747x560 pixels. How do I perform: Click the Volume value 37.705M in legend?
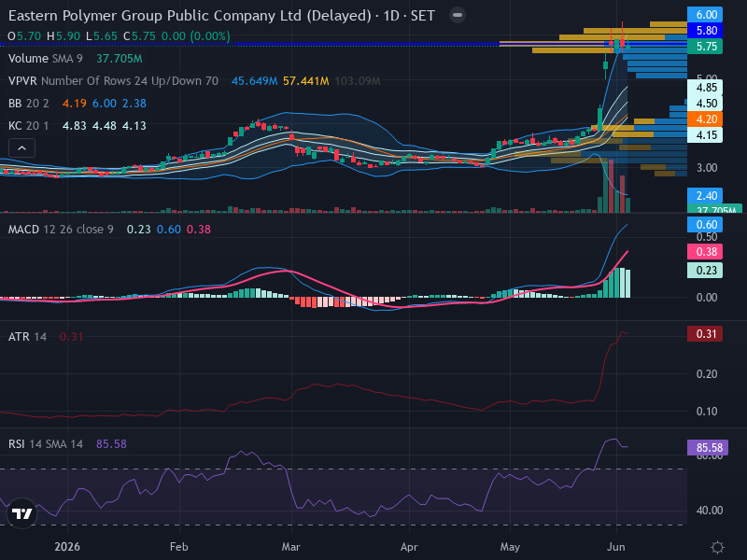(120, 59)
